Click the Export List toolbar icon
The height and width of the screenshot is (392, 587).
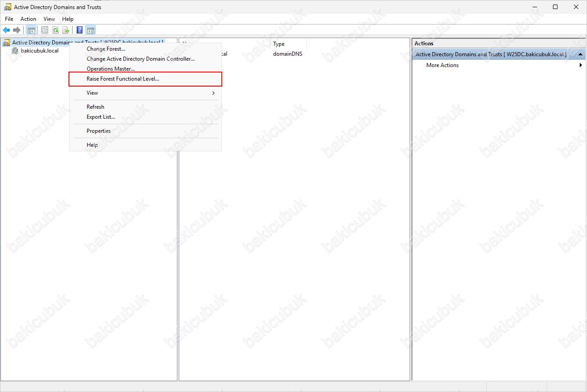tap(66, 30)
